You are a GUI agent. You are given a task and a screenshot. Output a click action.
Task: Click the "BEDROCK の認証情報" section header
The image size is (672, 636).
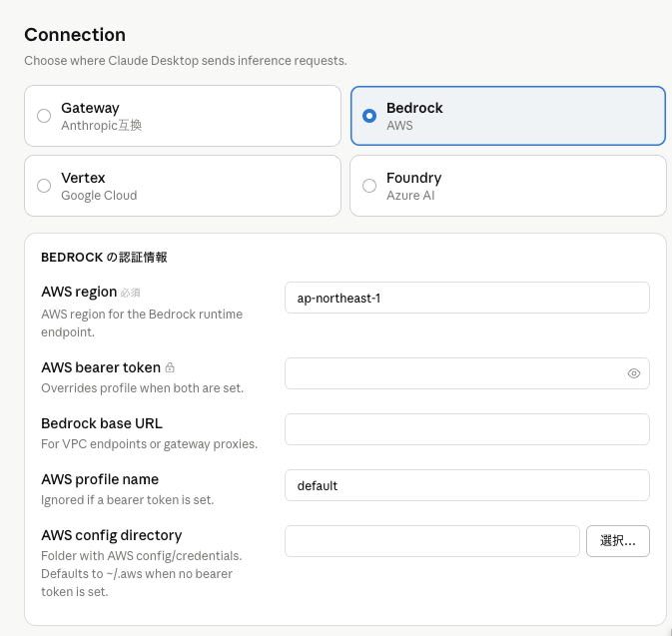click(x=104, y=257)
